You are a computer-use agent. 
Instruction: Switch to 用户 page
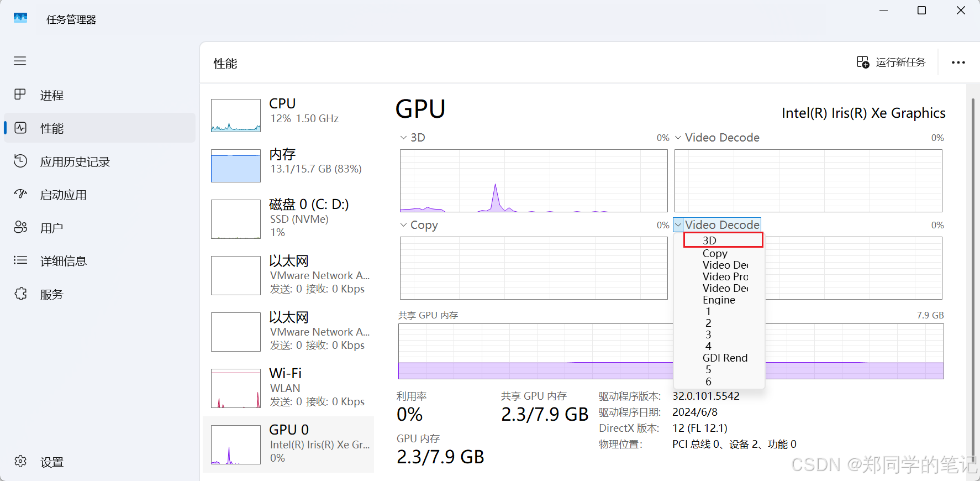point(99,227)
